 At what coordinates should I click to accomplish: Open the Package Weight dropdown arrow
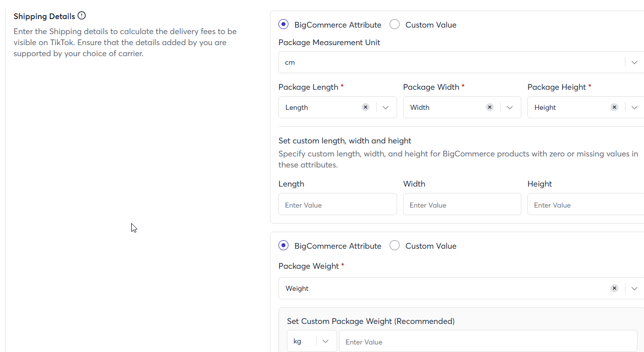tap(634, 288)
